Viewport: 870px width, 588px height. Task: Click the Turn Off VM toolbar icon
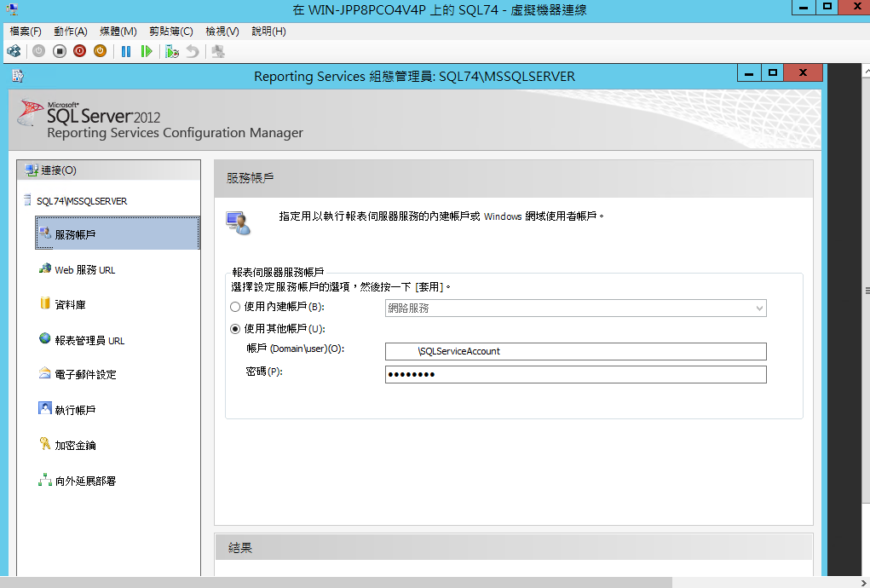[x=60, y=52]
